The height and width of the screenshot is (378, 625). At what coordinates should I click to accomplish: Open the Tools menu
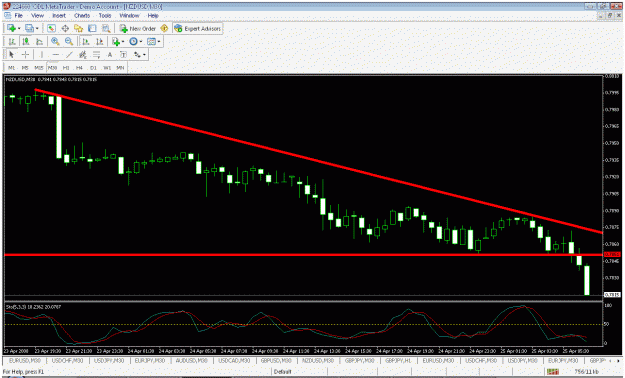click(x=105, y=16)
